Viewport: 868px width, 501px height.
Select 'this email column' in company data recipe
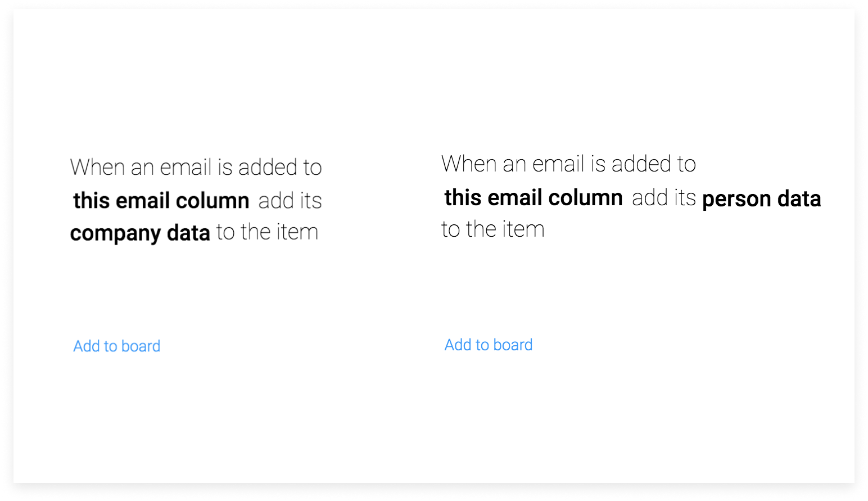161,200
